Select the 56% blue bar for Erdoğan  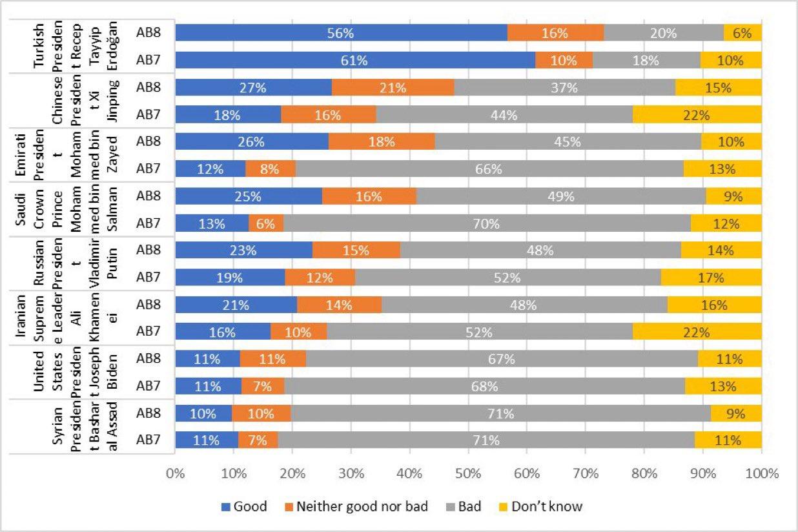coord(341,33)
